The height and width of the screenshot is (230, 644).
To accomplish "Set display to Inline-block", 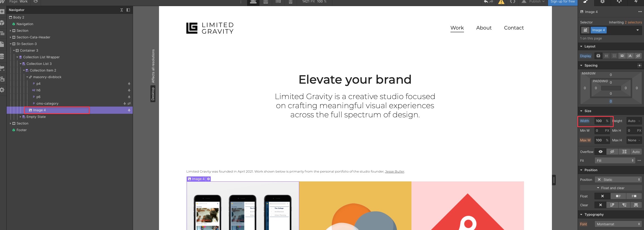I will point(622,56).
